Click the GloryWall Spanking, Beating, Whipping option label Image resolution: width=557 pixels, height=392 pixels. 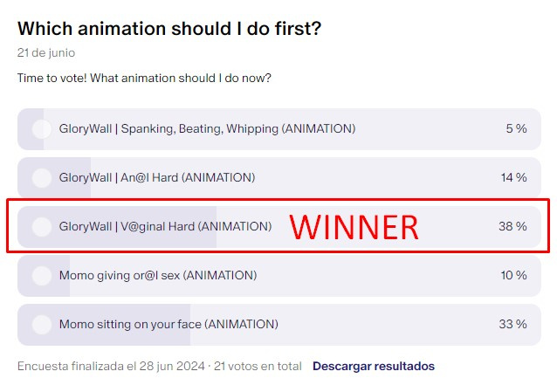tap(207, 128)
